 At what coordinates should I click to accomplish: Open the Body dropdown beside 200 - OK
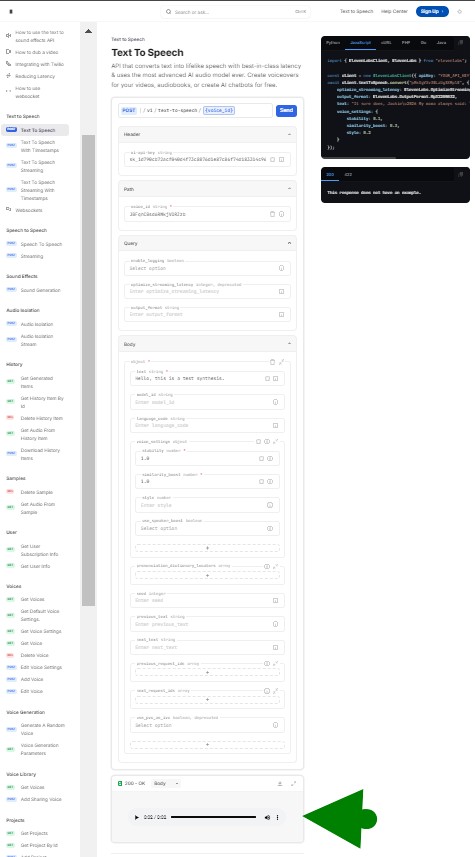(x=166, y=783)
